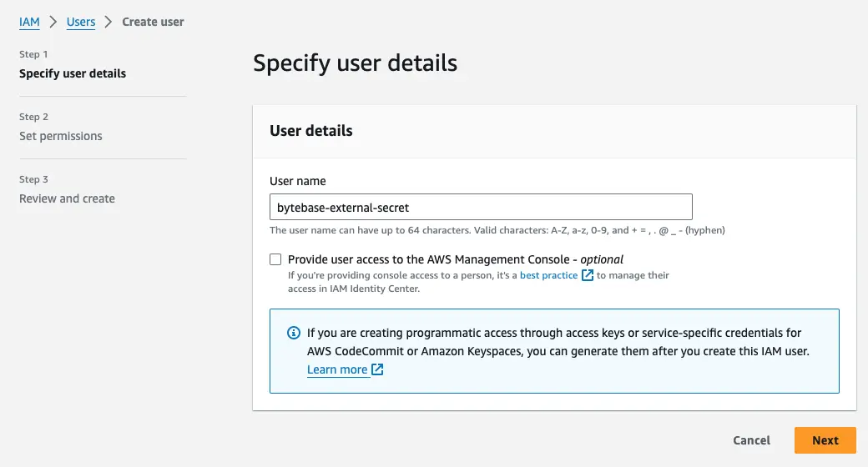This screenshot has height=467, width=868.
Task: Go to the Users breadcrumb link
Action: click(x=81, y=22)
